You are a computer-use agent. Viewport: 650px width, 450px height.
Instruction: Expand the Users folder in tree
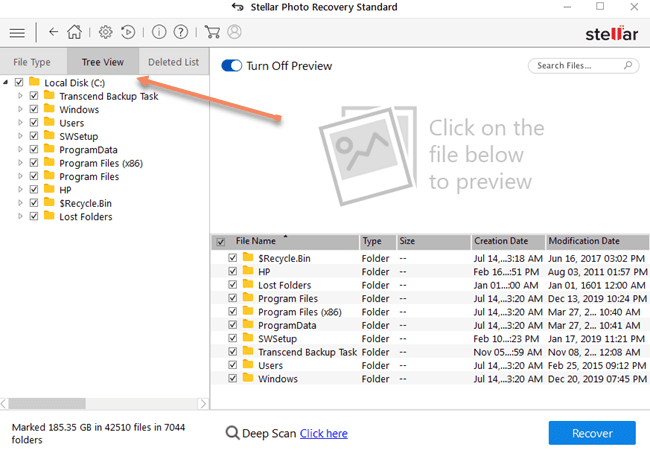[20, 123]
